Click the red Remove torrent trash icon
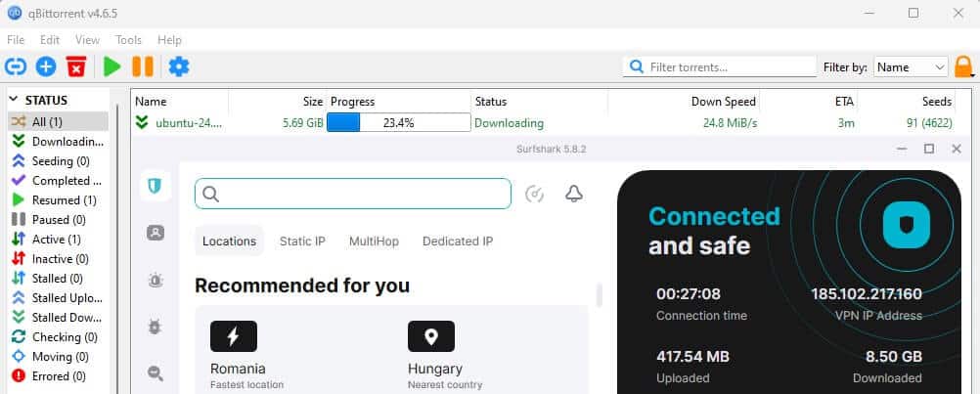 pos(76,66)
